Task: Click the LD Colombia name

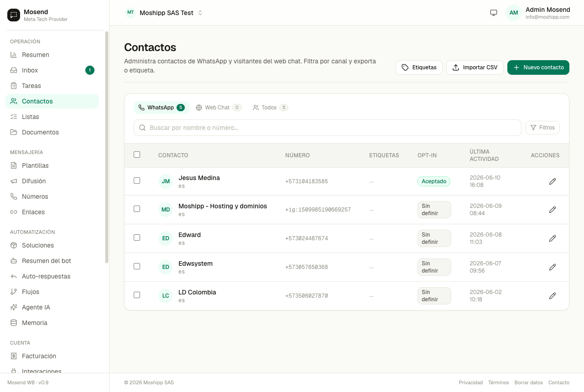Action: point(197,292)
